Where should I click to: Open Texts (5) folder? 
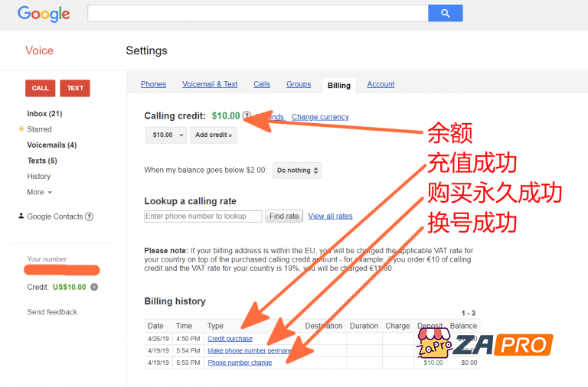[42, 161]
